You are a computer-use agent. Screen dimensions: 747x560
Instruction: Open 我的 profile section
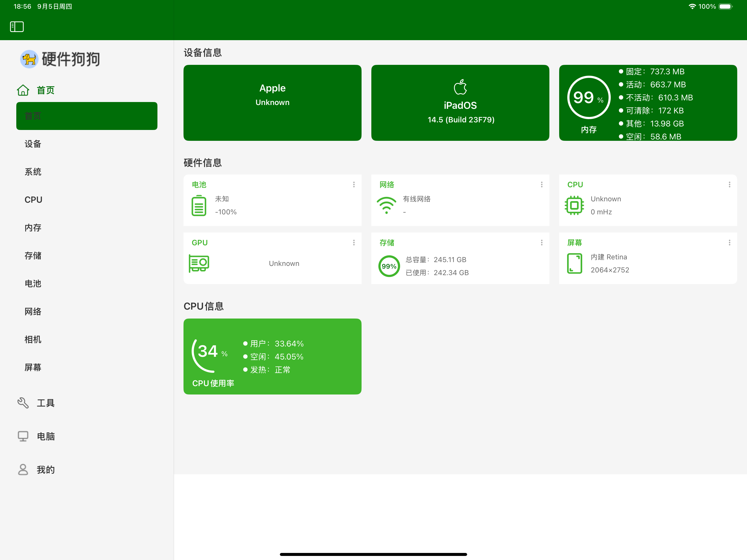coord(87,470)
